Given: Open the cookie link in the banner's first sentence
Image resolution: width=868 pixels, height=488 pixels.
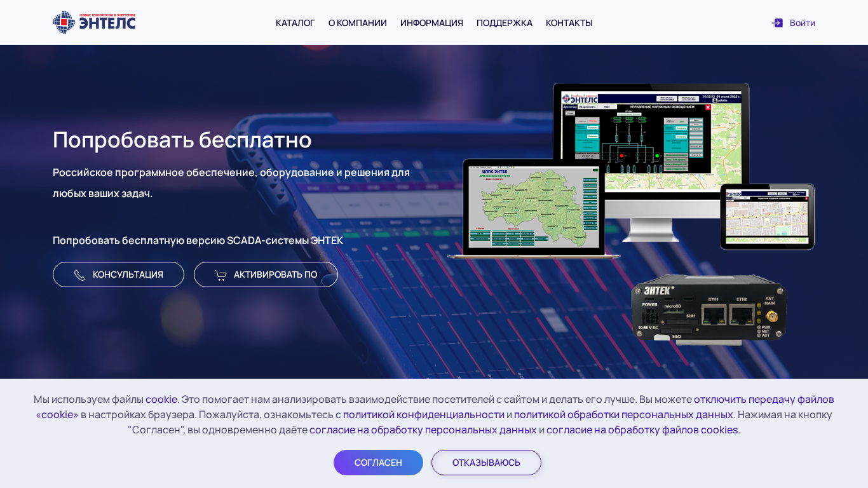Looking at the screenshot, I should point(161,399).
